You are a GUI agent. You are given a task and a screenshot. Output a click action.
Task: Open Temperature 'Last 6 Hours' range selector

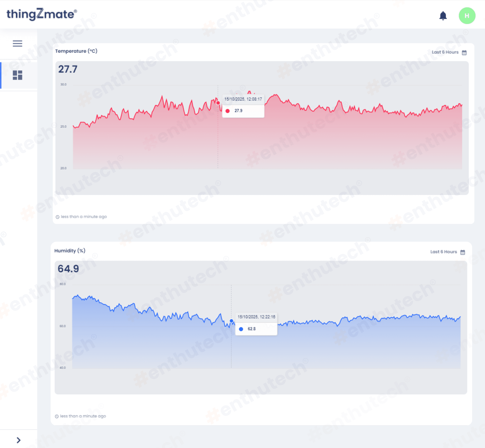445,52
